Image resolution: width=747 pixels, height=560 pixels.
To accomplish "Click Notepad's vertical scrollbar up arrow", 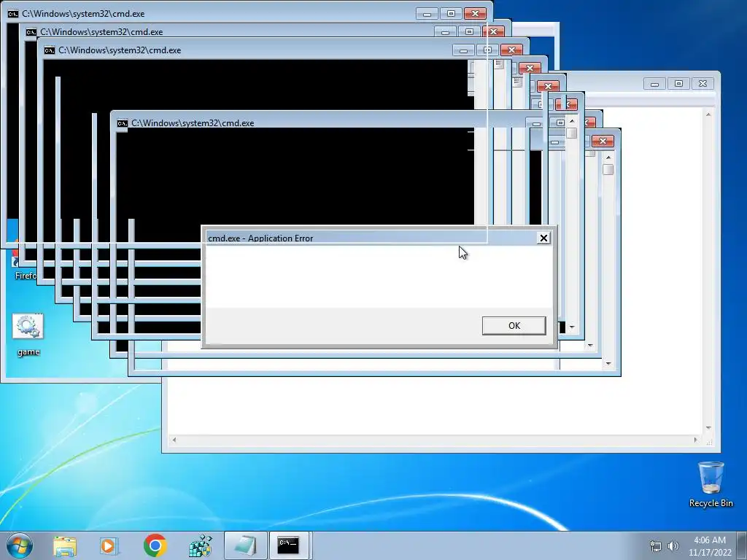I will pos(708,114).
